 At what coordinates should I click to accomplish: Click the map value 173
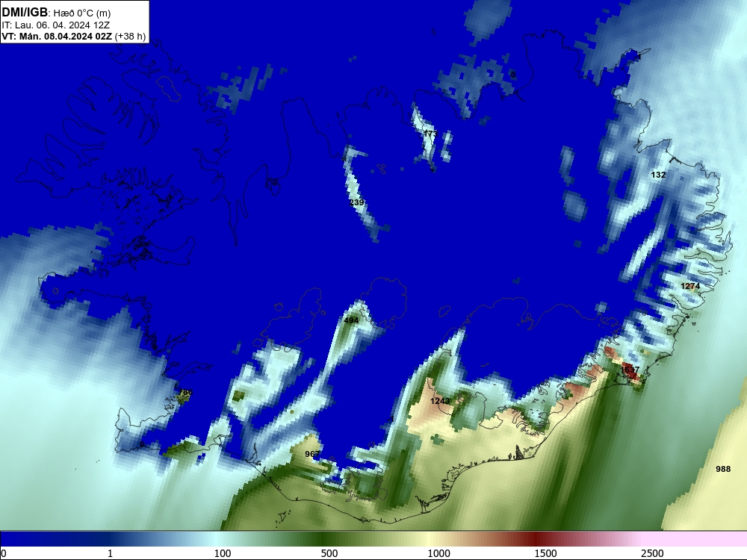[x=430, y=134]
